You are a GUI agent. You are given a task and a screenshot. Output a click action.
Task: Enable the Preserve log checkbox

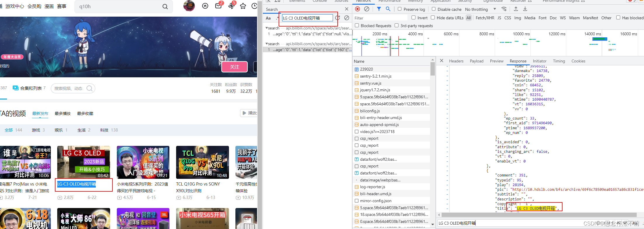click(400, 9)
